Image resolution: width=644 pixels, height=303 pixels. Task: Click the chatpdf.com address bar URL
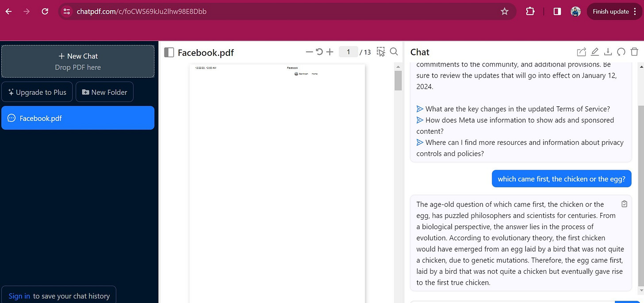point(141,12)
